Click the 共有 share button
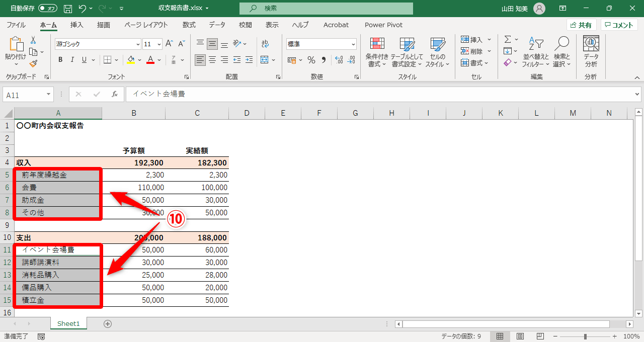 click(582, 25)
